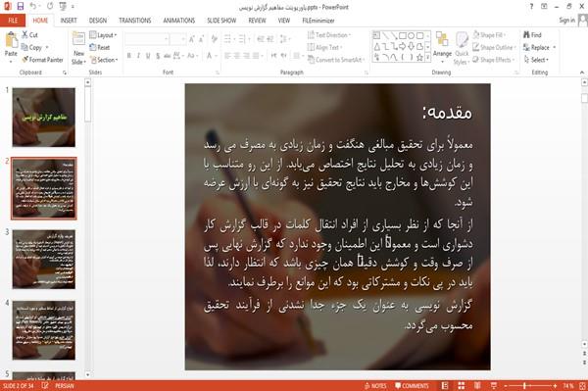Toggle Underline formatting
588x391 pixels.
point(148,56)
